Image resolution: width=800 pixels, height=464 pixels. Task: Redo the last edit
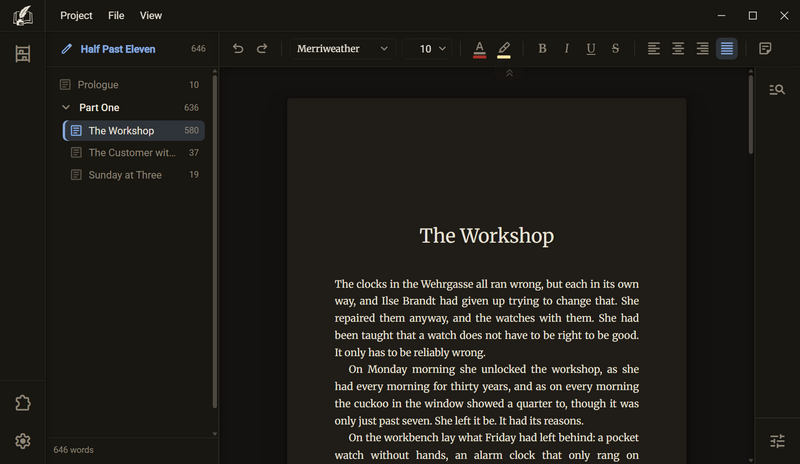point(262,48)
